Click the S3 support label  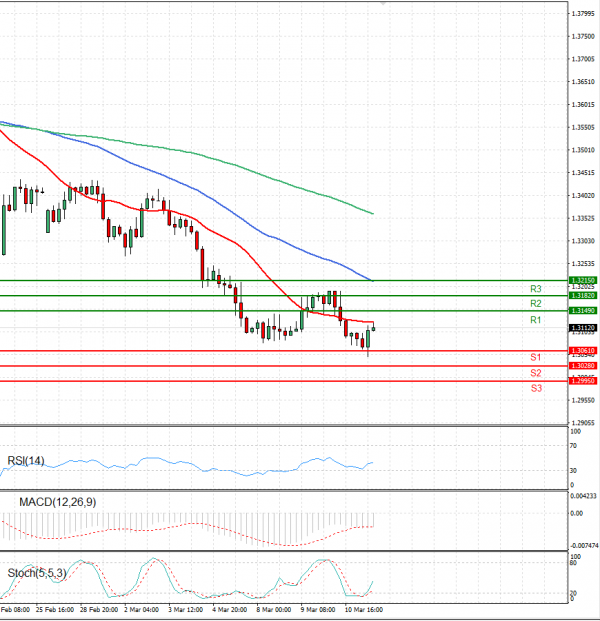536,389
